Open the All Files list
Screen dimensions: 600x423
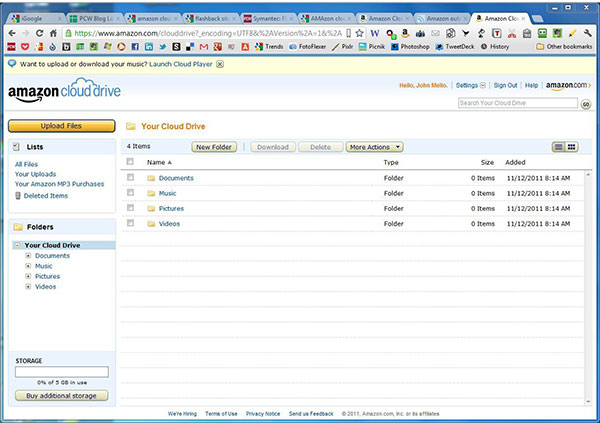coord(26,164)
